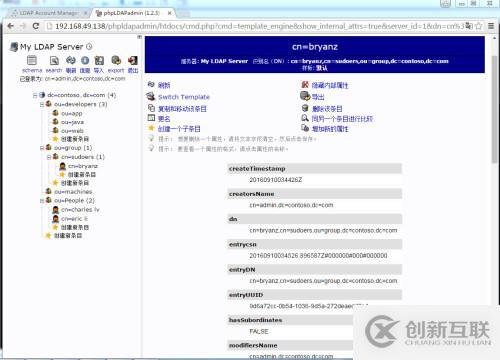Collapse the ou=group node

click(42, 148)
